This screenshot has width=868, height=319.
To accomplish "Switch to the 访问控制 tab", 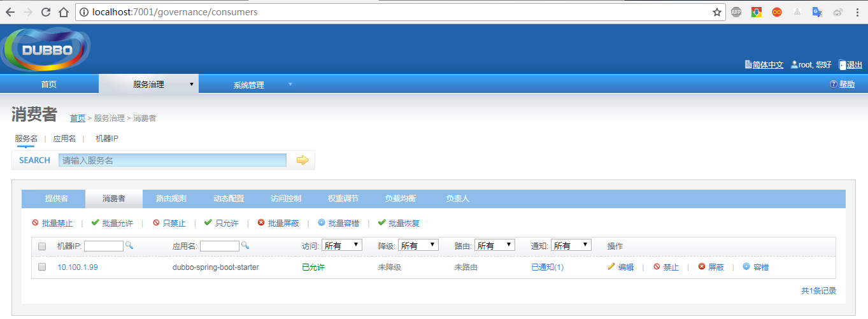I will coord(286,199).
